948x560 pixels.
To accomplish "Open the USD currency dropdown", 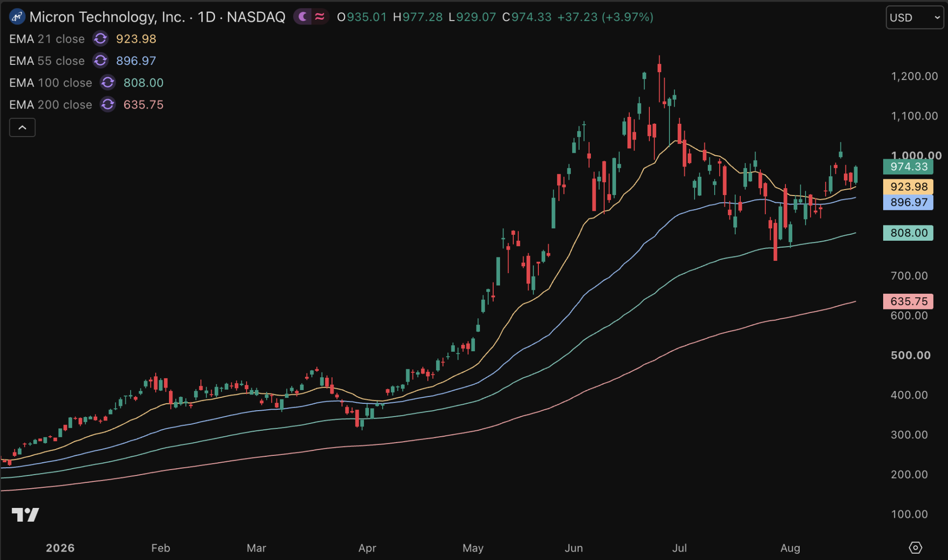I will (x=915, y=18).
